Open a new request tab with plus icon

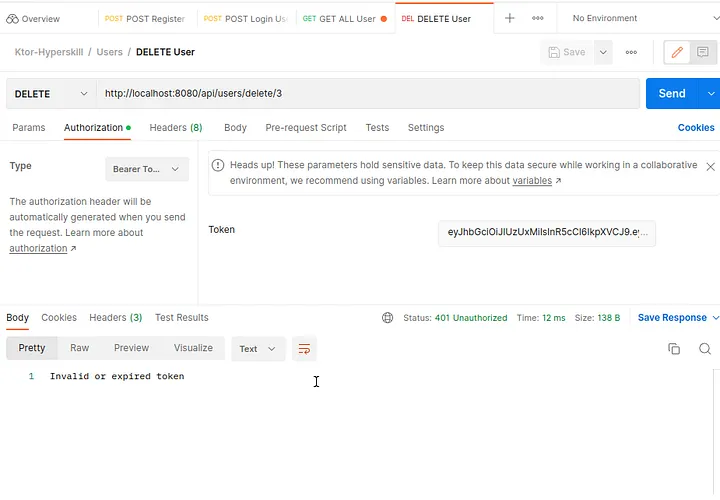510,18
